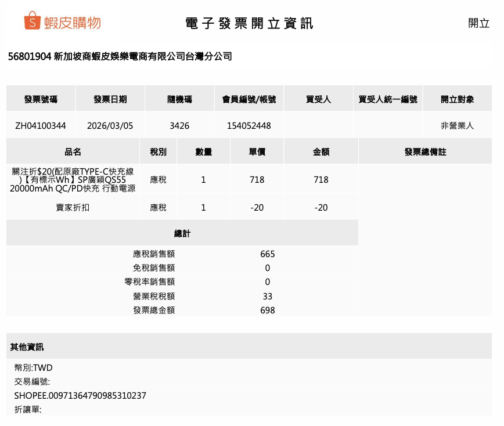The width and height of the screenshot is (504, 426).
Task: Click the 電子發票開立資訊 page title
Action: pyautogui.click(x=249, y=23)
